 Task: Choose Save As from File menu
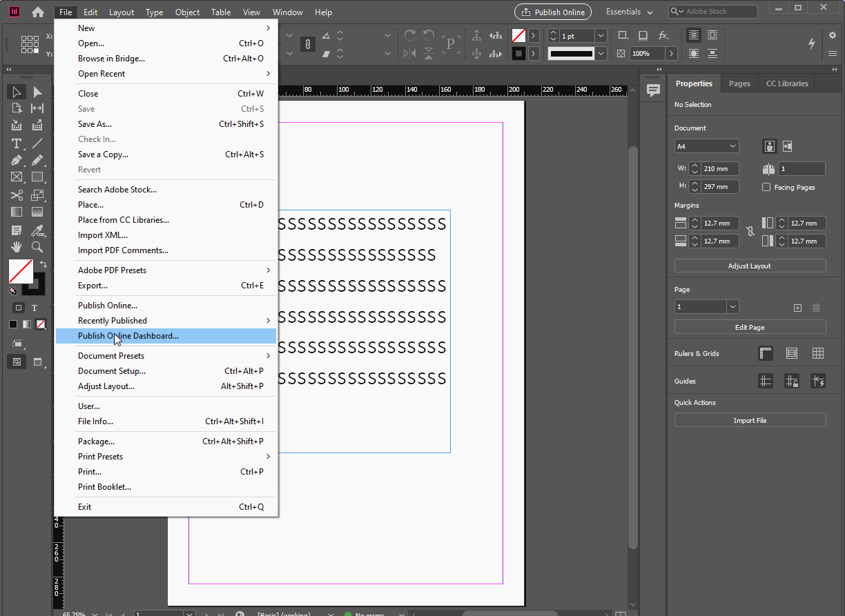point(166,124)
